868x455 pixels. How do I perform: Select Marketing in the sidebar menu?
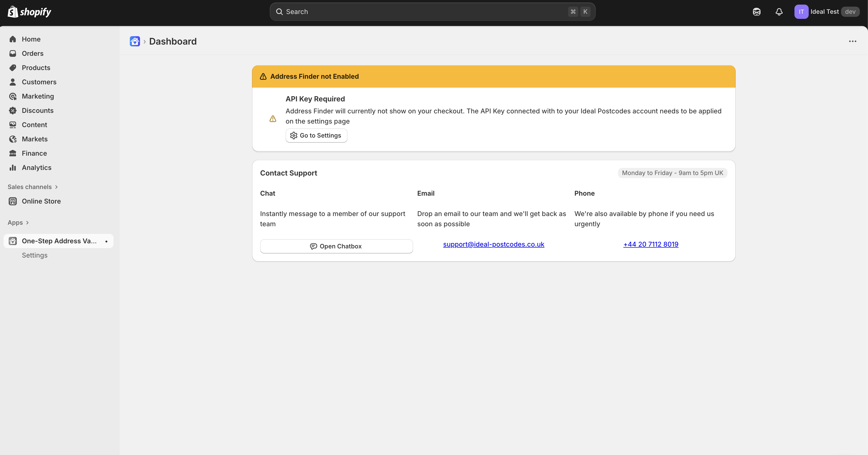coord(38,96)
